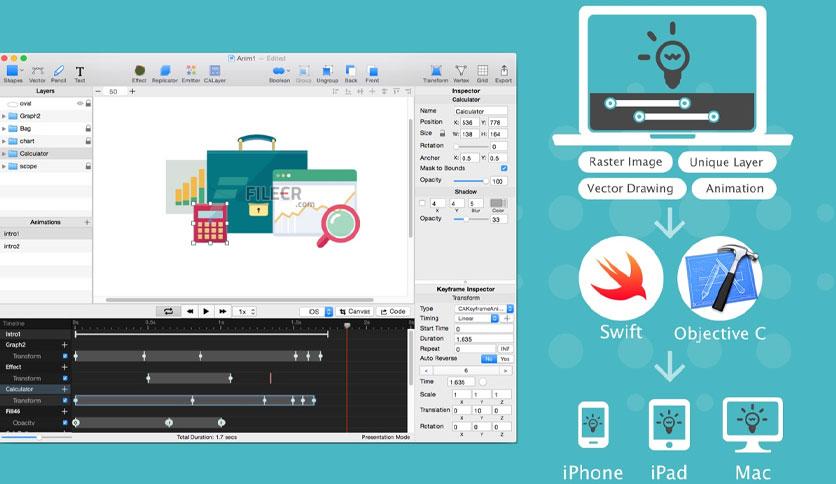Click the layer Opacity slider
This screenshot has height=484, width=836.
pos(470,181)
